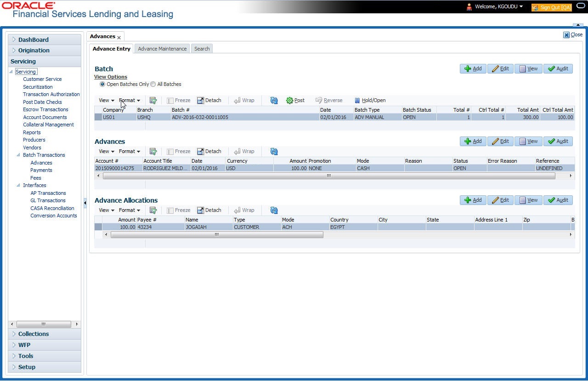Click Hold/Open in Batch toolbar
The width and height of the screenshot is (588, 381).
coord(370,100)
